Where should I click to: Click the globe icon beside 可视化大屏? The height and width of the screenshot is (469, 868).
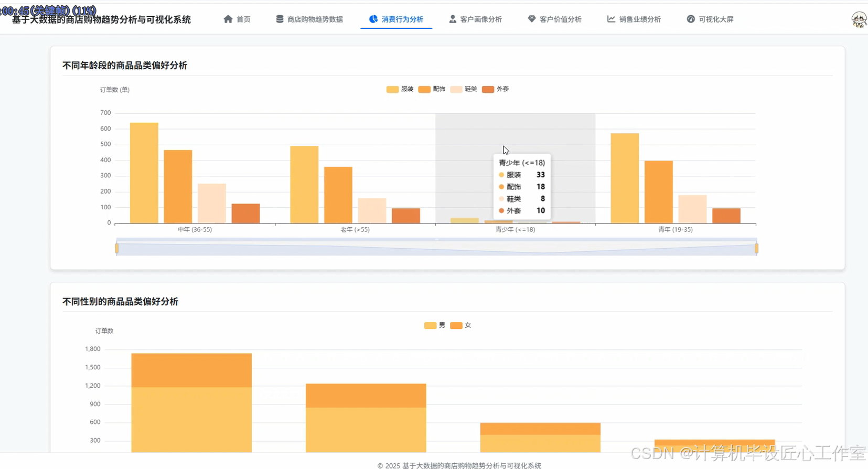[691, 19]
